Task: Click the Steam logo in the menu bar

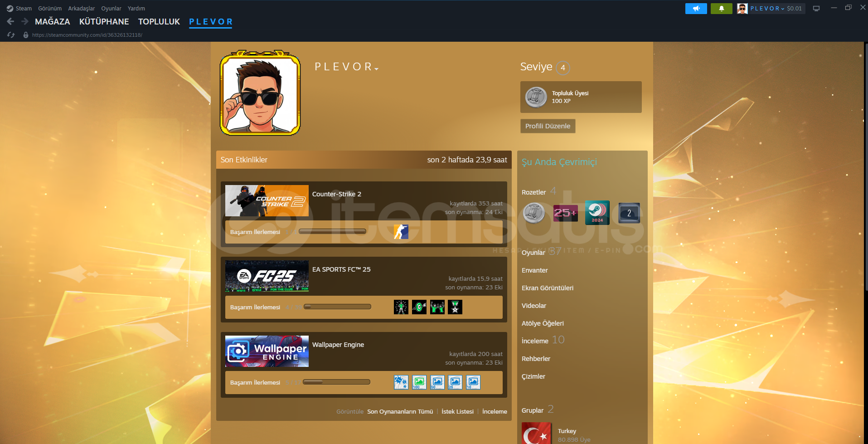Action: click(x=10, y=9)
